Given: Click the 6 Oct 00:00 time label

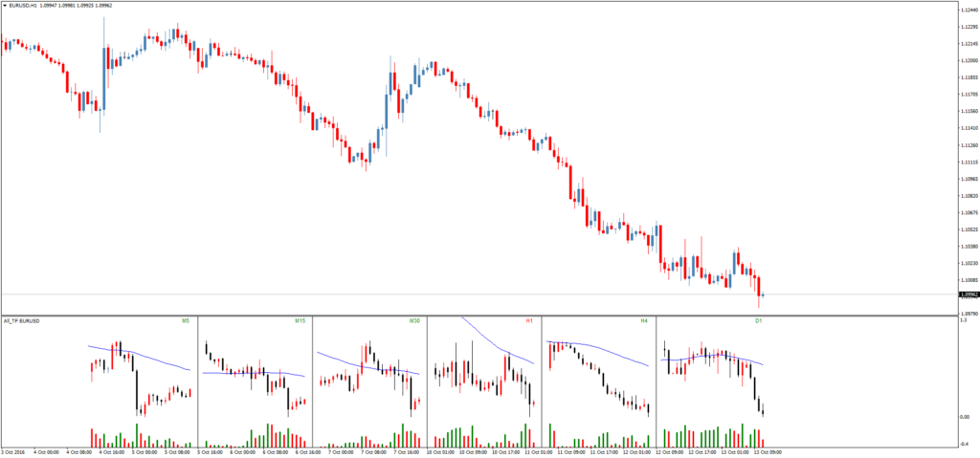Looking at the screenshot, I should pos(244,451).
